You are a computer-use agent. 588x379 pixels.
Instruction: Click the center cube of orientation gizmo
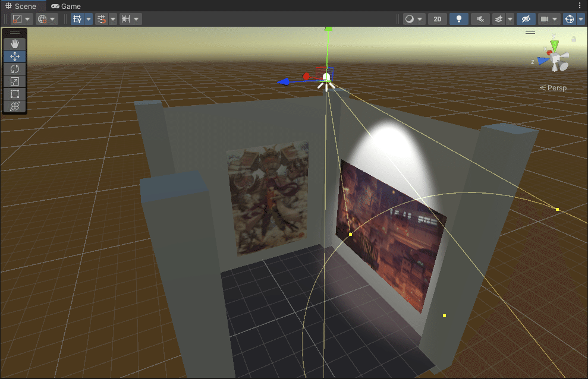click(556, 58)
